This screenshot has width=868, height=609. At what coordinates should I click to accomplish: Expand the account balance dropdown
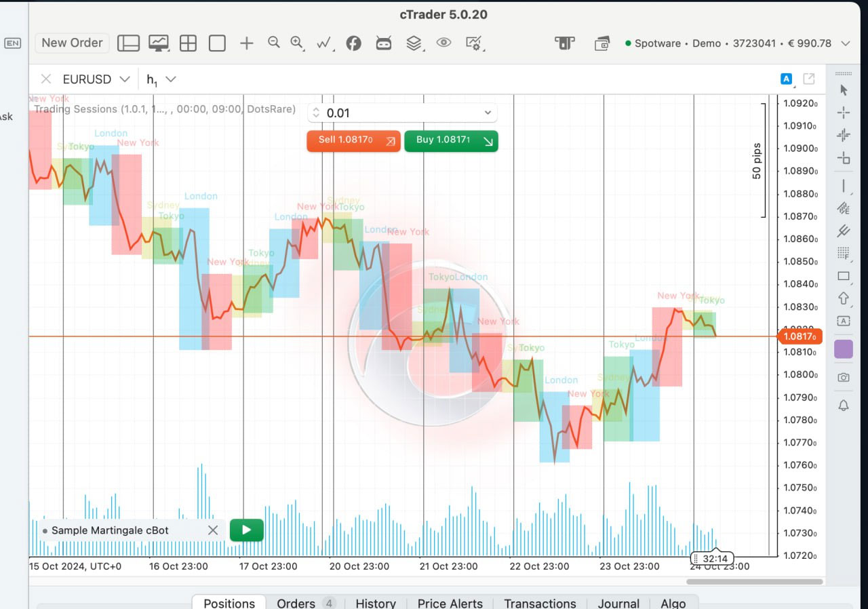(846, 43)
